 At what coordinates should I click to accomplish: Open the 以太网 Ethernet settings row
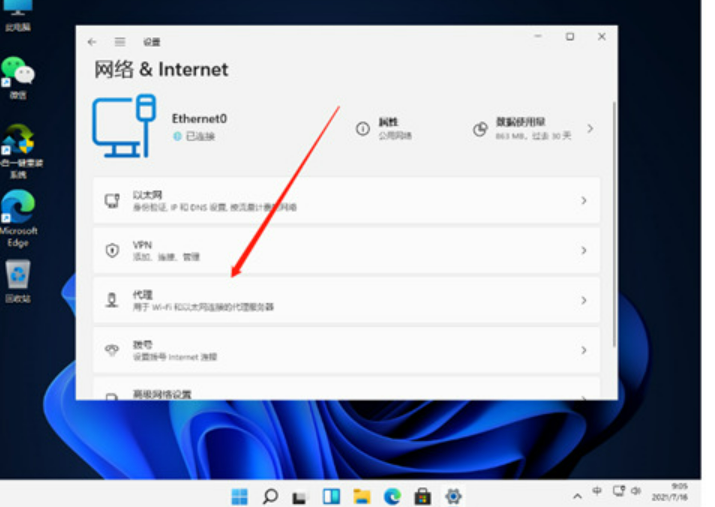coord(347,201)
